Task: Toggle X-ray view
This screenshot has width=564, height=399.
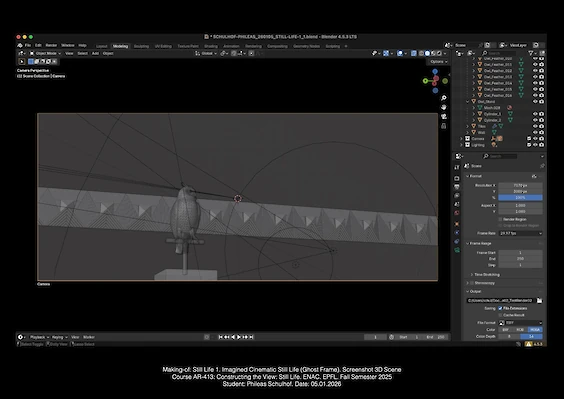Action: (414, 53)
